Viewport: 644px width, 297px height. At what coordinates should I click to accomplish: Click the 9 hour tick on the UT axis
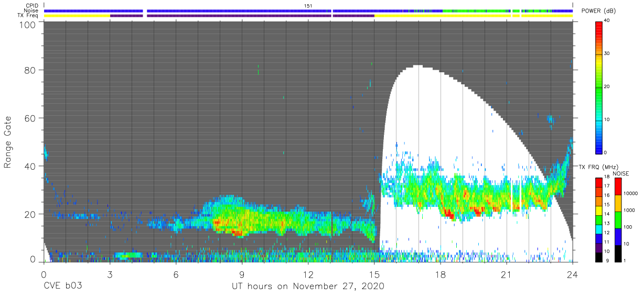(242, 274)
